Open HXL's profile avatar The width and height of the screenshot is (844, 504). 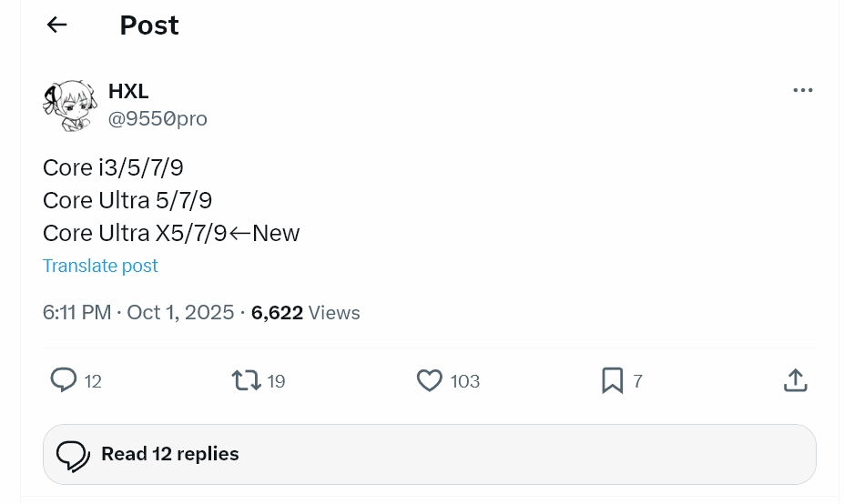tap(70, 106)
